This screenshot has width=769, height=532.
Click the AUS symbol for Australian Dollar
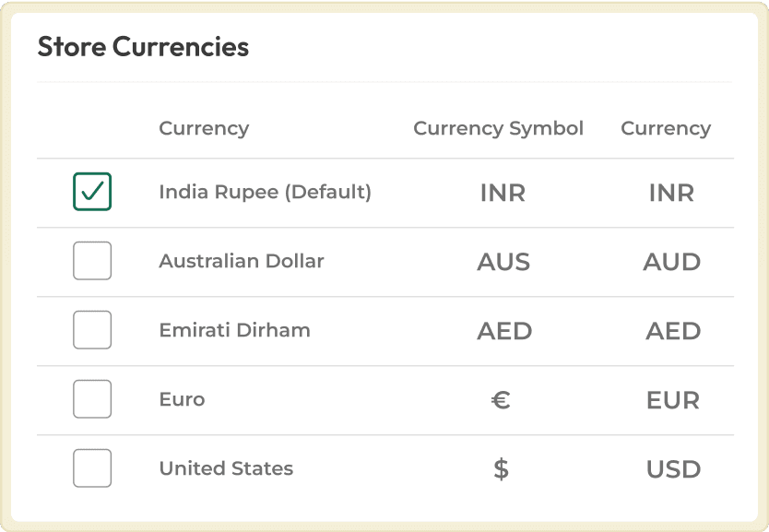[x=503, y=262]
